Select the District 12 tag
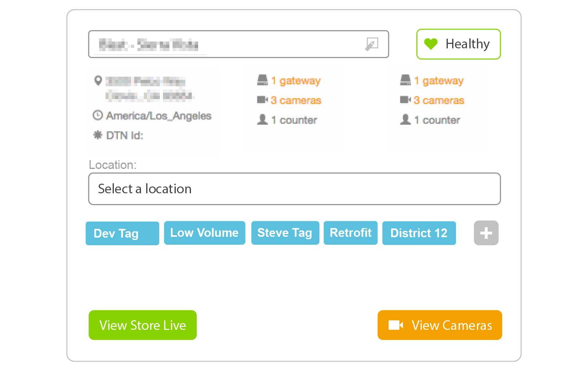 (419, 233)
